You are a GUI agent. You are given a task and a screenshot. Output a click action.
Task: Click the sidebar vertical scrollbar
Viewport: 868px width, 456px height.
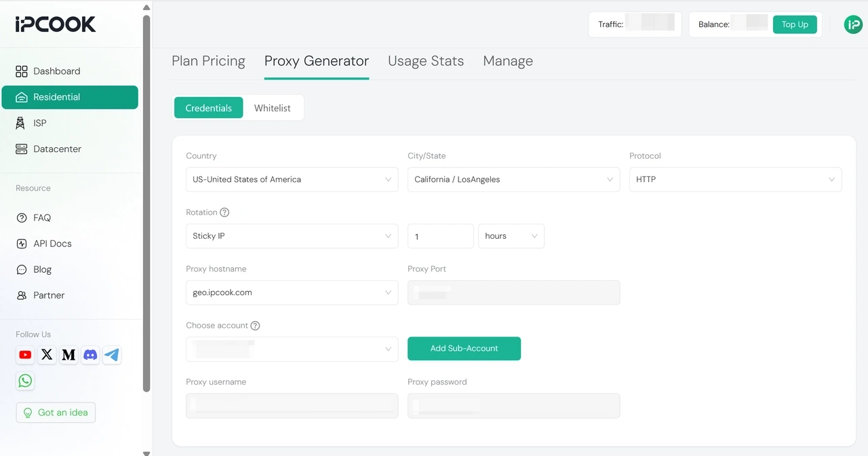coord(146,204)
